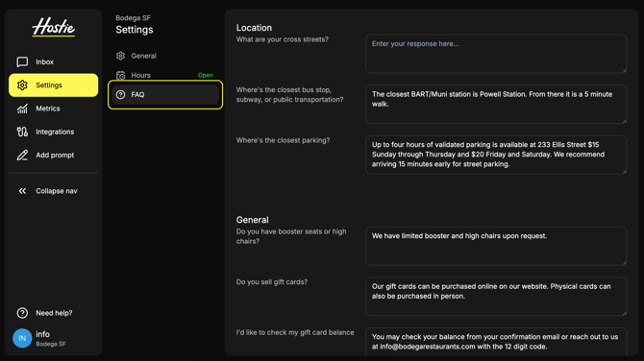
Task: Choose Add prompt from the sidebar
Action: click(54, 156)
